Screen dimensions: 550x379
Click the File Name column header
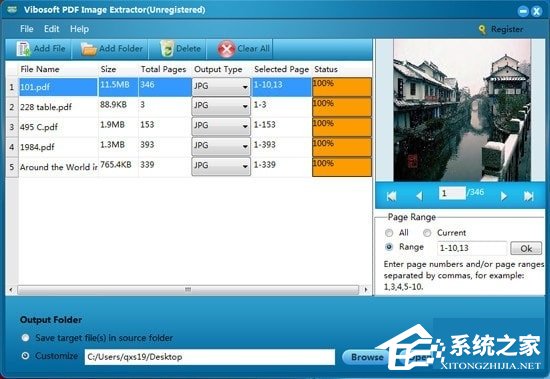click(40, 69)
